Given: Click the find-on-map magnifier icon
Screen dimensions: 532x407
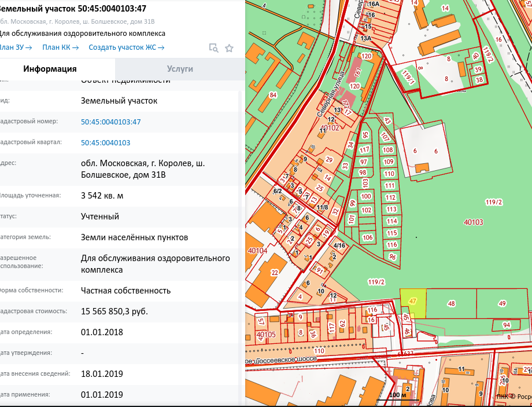Looking at the screenshot, I should click(213, 48).
